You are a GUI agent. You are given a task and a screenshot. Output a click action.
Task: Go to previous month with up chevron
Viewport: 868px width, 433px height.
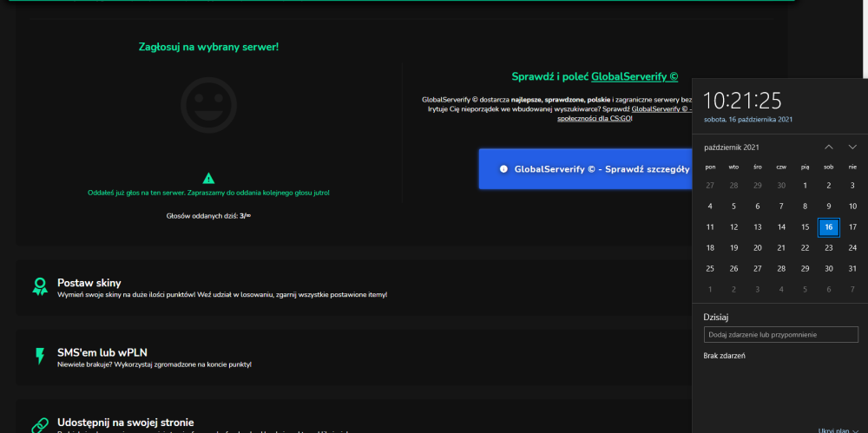coord(829,148)
